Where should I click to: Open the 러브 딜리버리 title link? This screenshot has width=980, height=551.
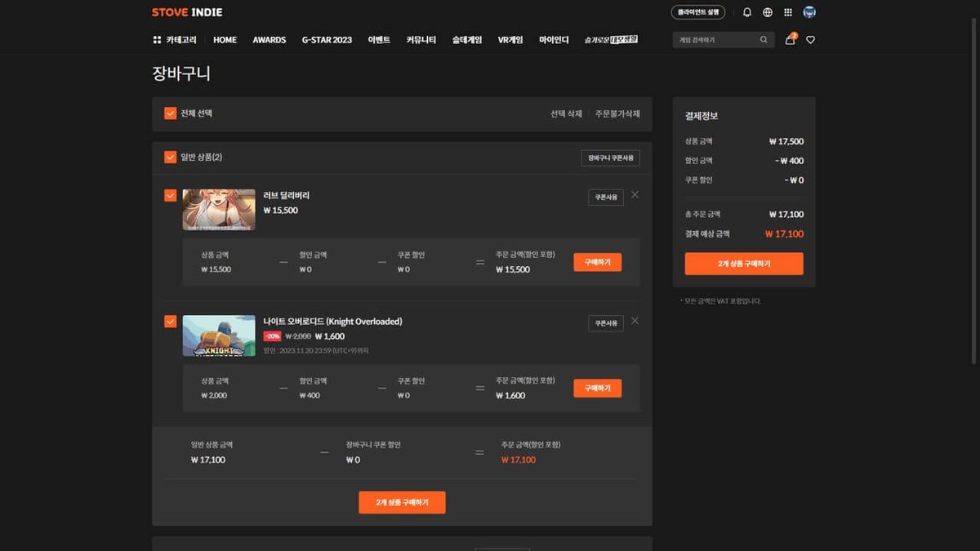[x=287, y=196]
